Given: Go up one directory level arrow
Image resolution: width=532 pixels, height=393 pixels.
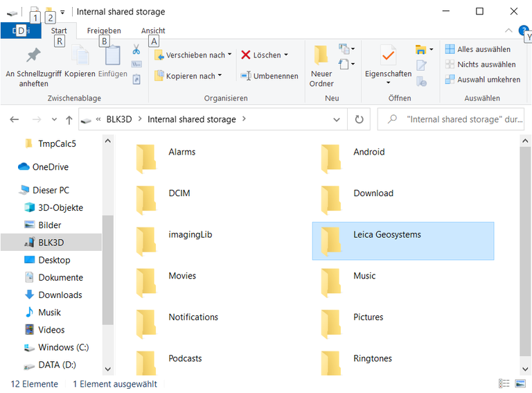Looking at the screenshot, I should tap(69, 120).
